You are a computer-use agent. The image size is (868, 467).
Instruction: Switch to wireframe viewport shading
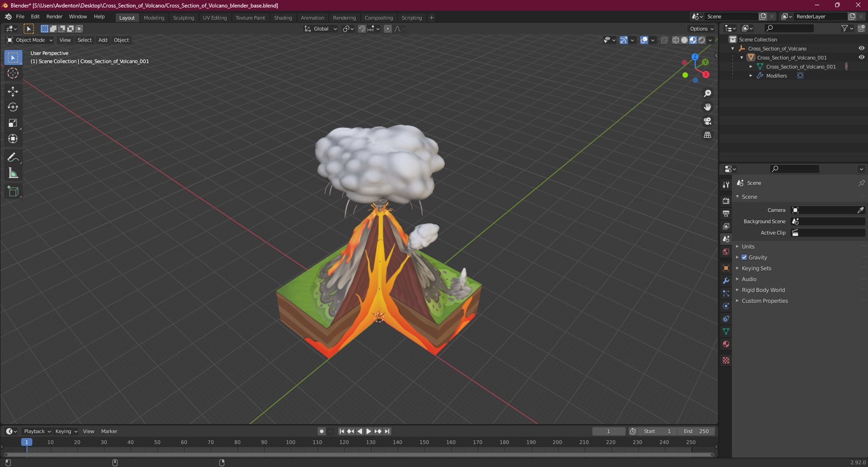[675, 40]
